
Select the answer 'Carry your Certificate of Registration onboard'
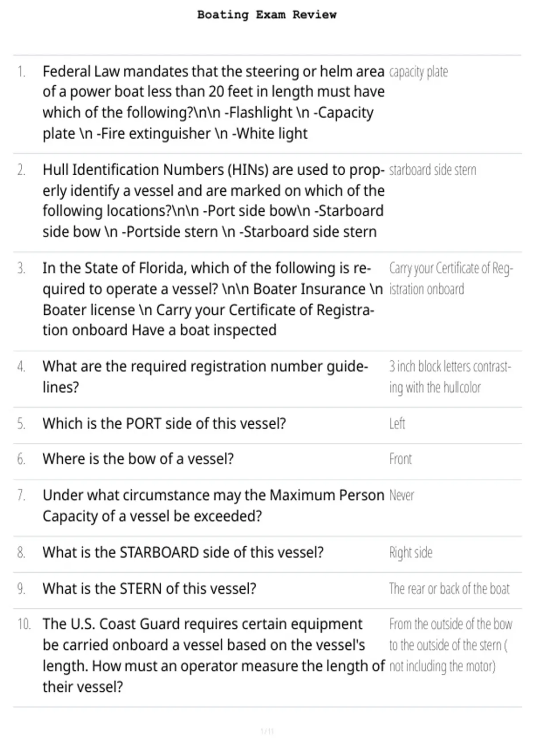click(451, 278)
